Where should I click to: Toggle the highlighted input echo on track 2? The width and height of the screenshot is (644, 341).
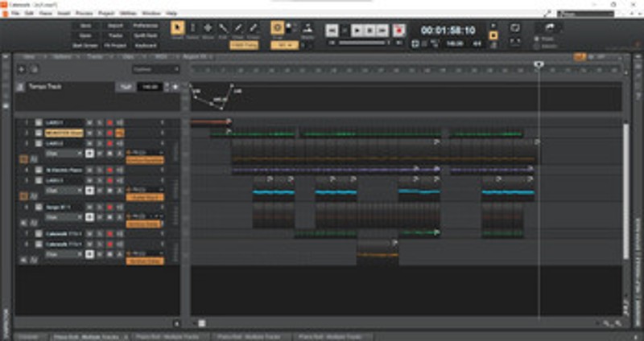click(x=119, y=133)
